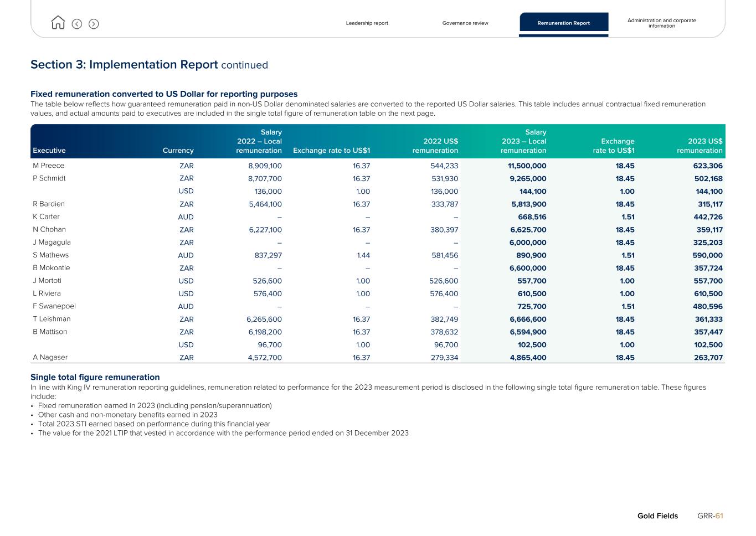Viewport: 756px width, 536px height.
Task: Go to previous page arrow
Action: [x=77, y=24]
